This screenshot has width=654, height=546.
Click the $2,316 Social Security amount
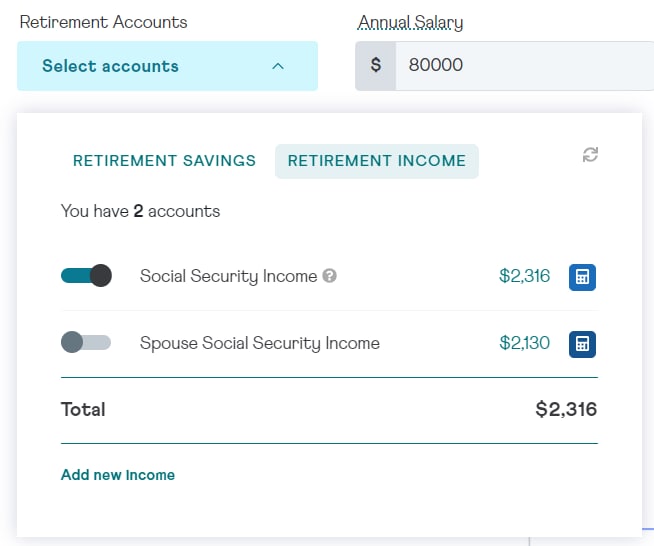pyautogui.click(x=524, y=276)
